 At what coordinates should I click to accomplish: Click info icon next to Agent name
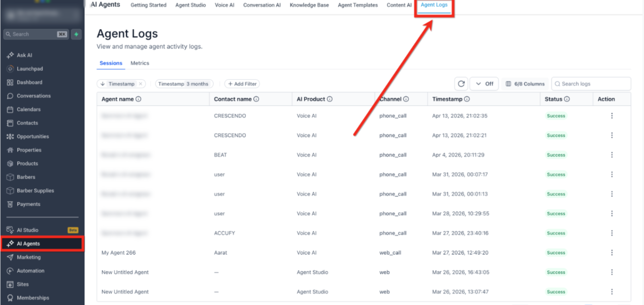coord(139,99)
